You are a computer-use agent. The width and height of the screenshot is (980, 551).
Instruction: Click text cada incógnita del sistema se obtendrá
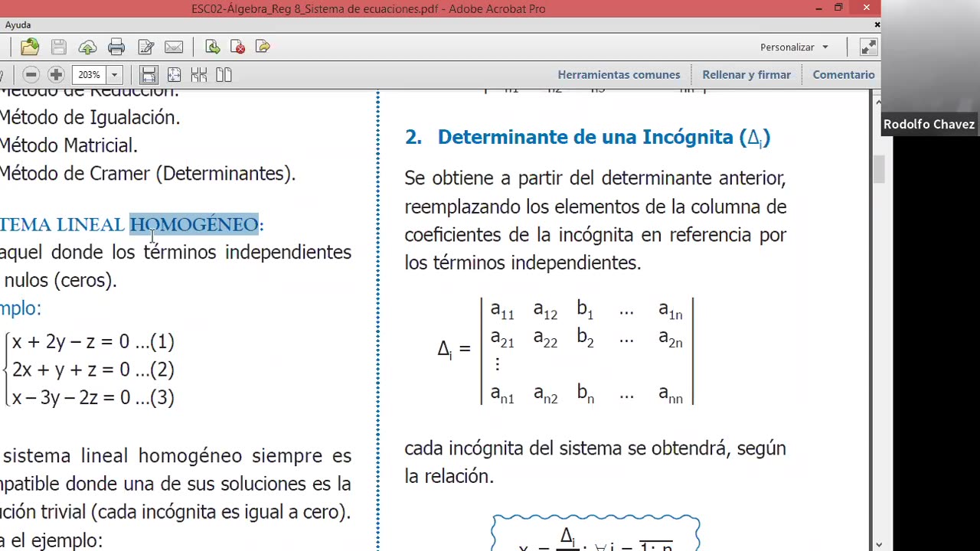point(565,448)
